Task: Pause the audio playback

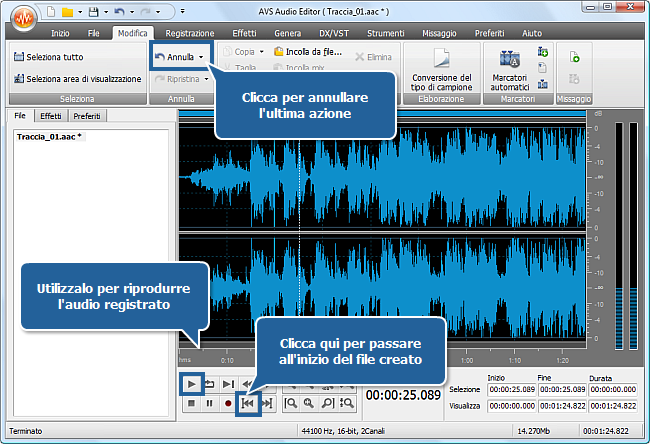Action: (x=209, y=402)
